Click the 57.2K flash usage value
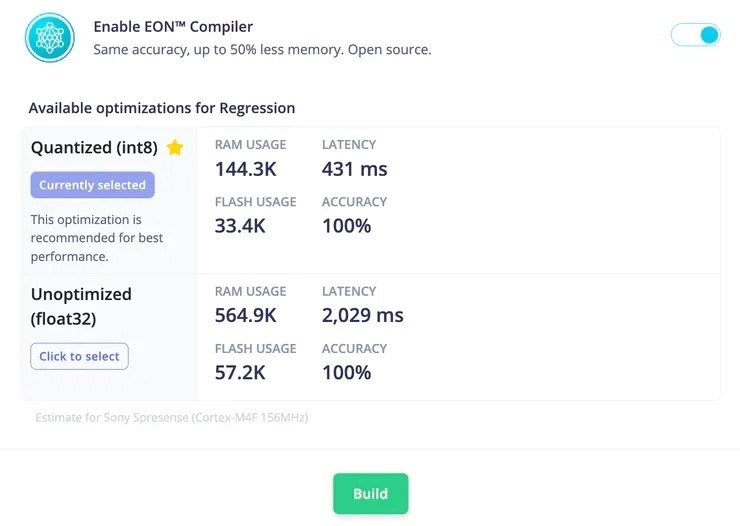The width and height of the screenshot is (740, 526). (240, 373)
